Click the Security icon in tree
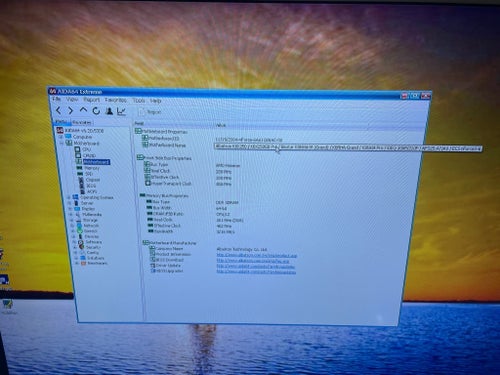Screen dimensions: 500x375 point(82,247)
